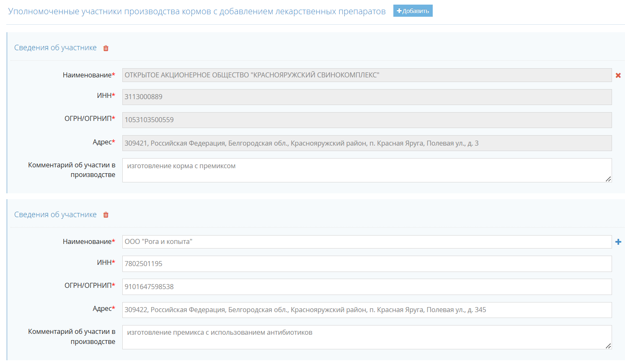Click the first "Сведения об участнике" heading

tap(55, 48)
